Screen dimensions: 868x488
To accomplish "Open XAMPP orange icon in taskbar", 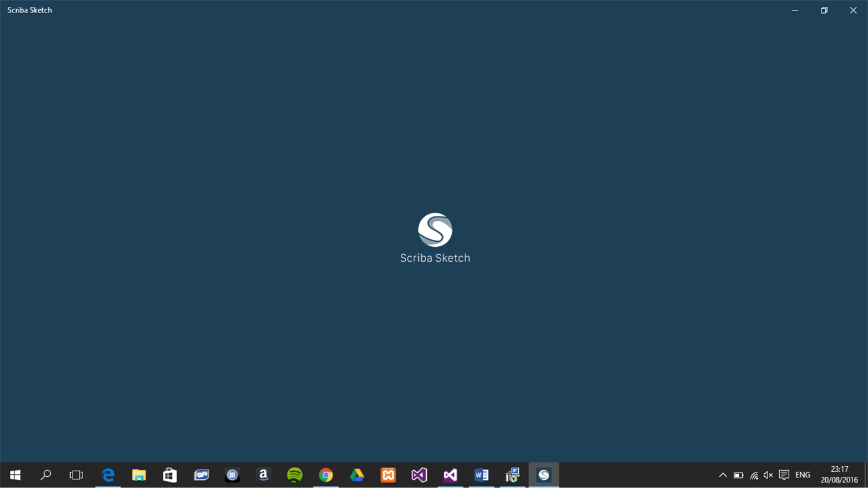I will (388, 475).
